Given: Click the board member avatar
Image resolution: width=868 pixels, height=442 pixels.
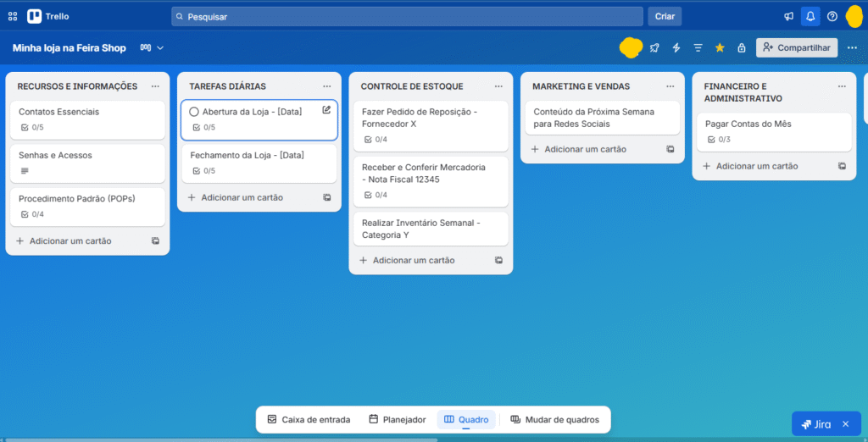Looking at the screenshot, I should click(x=631, y=47).
